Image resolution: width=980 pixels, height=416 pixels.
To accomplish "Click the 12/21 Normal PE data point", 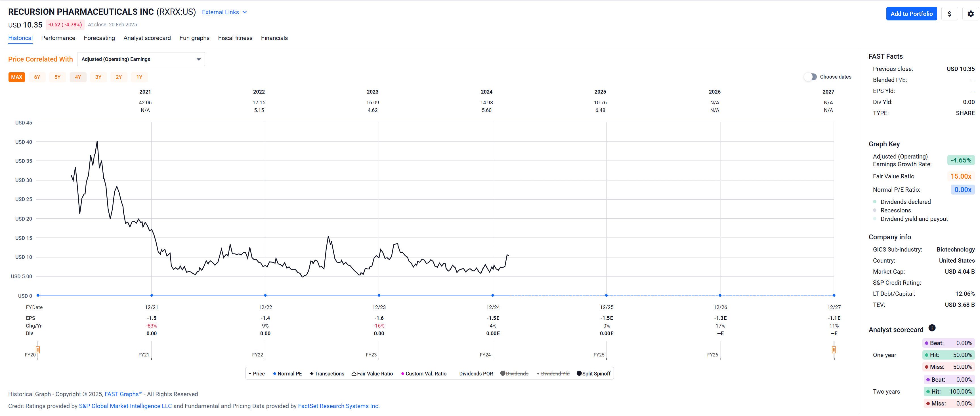I will tap(152, 295).
